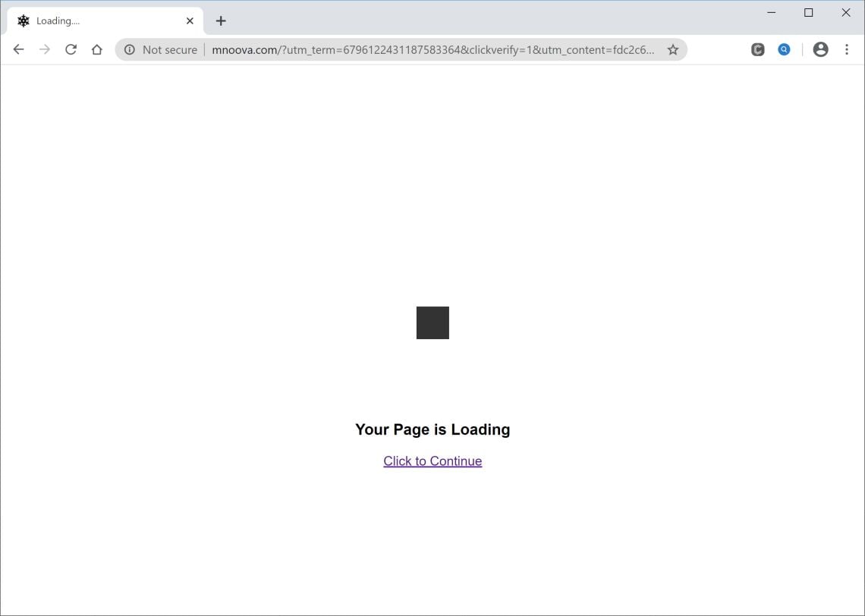Click the Click to Continue link
Viewport: 865px width, 616px height.
(432, 460)
